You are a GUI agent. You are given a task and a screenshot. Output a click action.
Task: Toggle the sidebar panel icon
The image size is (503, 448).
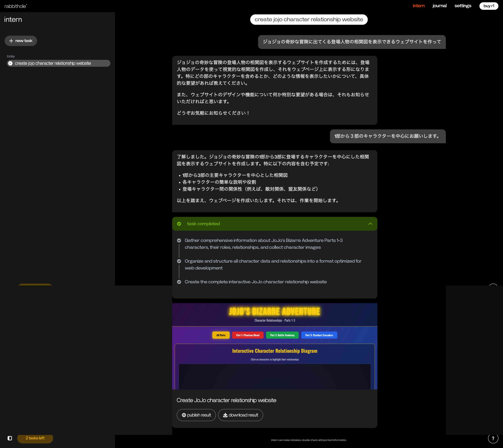tap(10, 438)
